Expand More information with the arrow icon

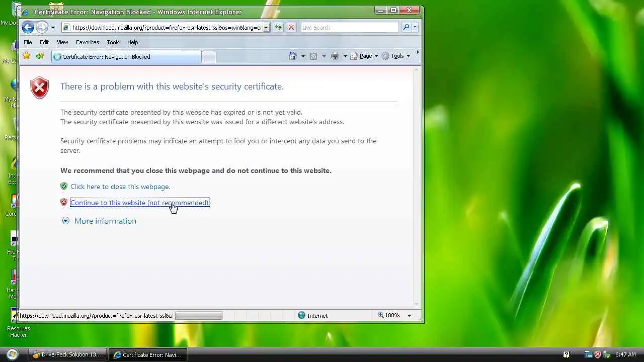pos(65,221)
